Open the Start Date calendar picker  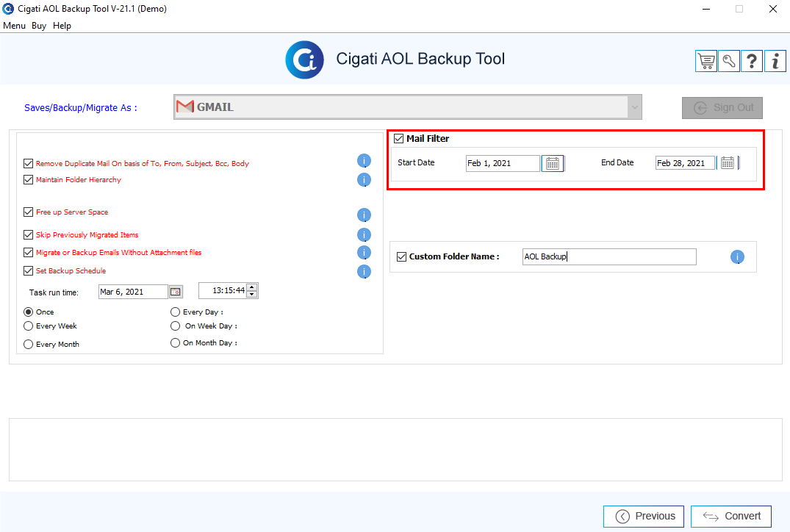553,163
